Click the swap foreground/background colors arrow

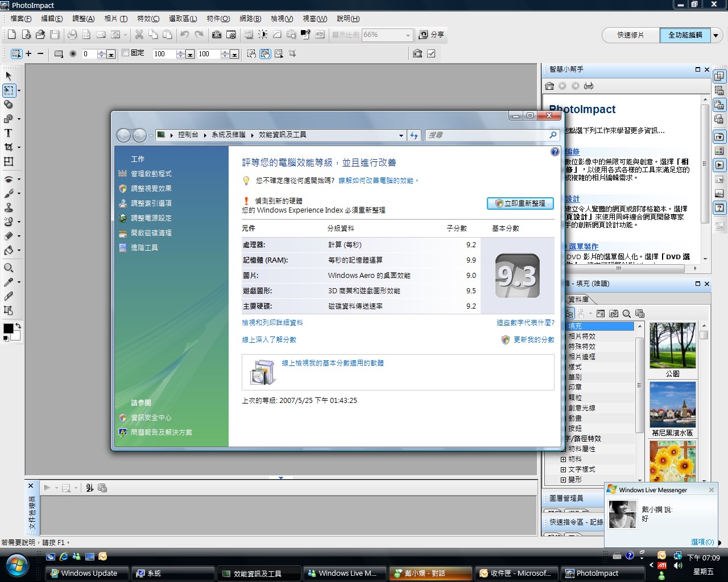click(18, 326)
